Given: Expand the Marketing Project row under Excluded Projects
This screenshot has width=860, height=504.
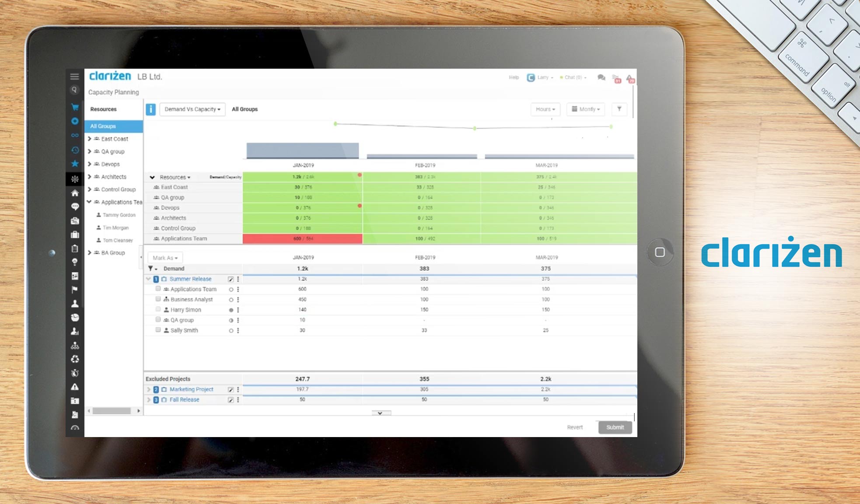Looking at the screenshot, I should (x=149, y=389).
